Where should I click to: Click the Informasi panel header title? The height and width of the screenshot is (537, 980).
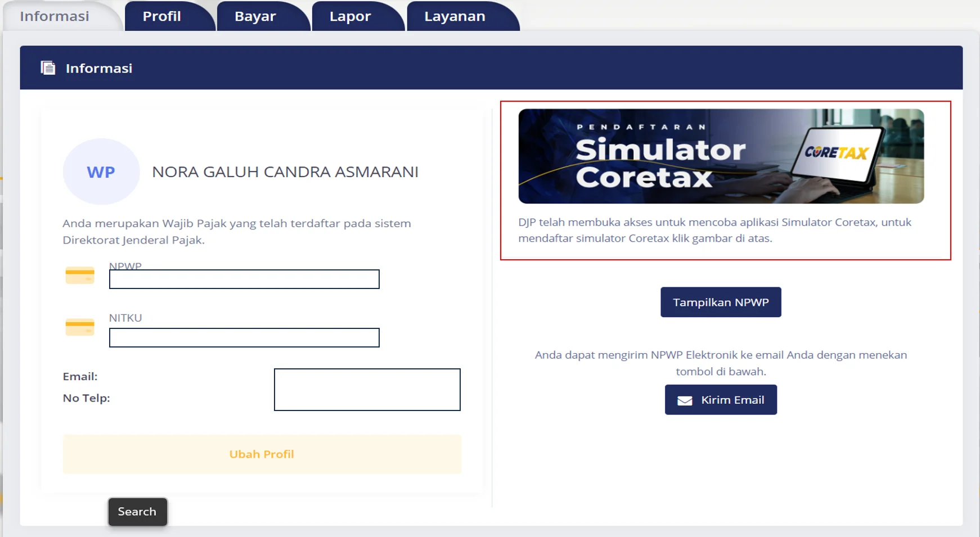pyautogui.click(x=99, y=68)
